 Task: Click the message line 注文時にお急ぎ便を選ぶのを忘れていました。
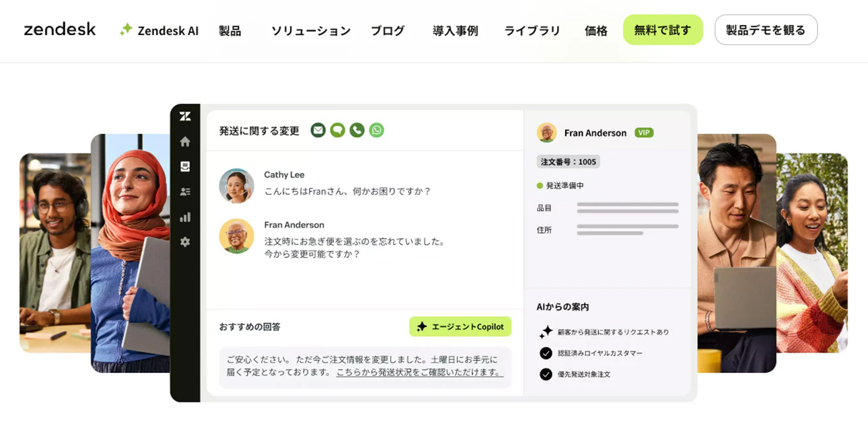point(355,241)
